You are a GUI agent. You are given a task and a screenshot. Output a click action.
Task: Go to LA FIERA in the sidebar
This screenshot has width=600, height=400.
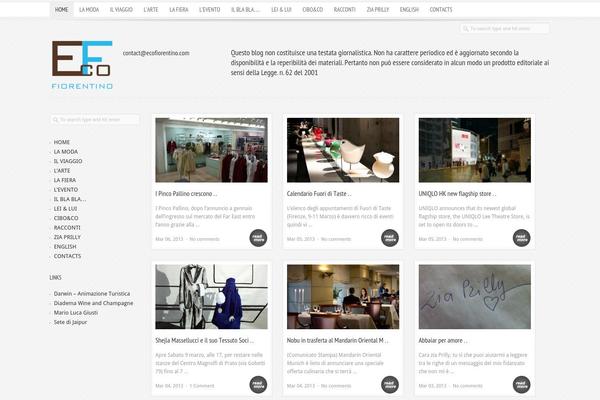pyautogui.click(x=65, y=180)
